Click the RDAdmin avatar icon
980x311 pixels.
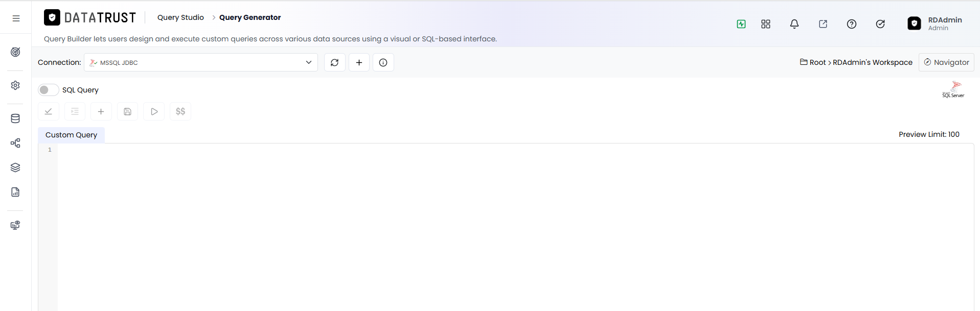[x=914, y=23]
